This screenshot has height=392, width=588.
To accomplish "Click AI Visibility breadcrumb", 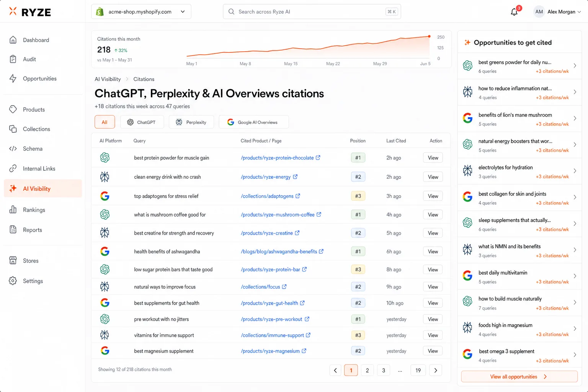I will (x=108, y=79).
